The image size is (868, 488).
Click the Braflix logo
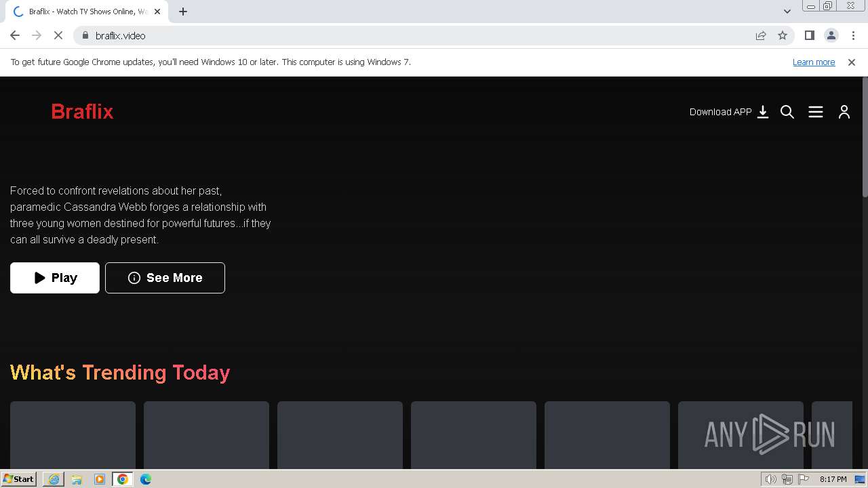(82, 111)
